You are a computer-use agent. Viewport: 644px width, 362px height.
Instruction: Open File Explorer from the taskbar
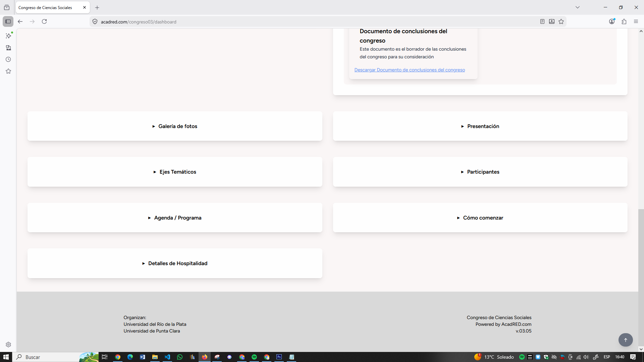(x=155, y=357)
